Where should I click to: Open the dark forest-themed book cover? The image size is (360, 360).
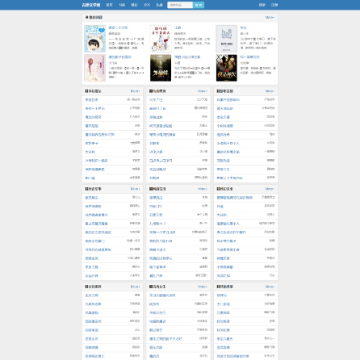pyautogui.click(x=161, y=68)
